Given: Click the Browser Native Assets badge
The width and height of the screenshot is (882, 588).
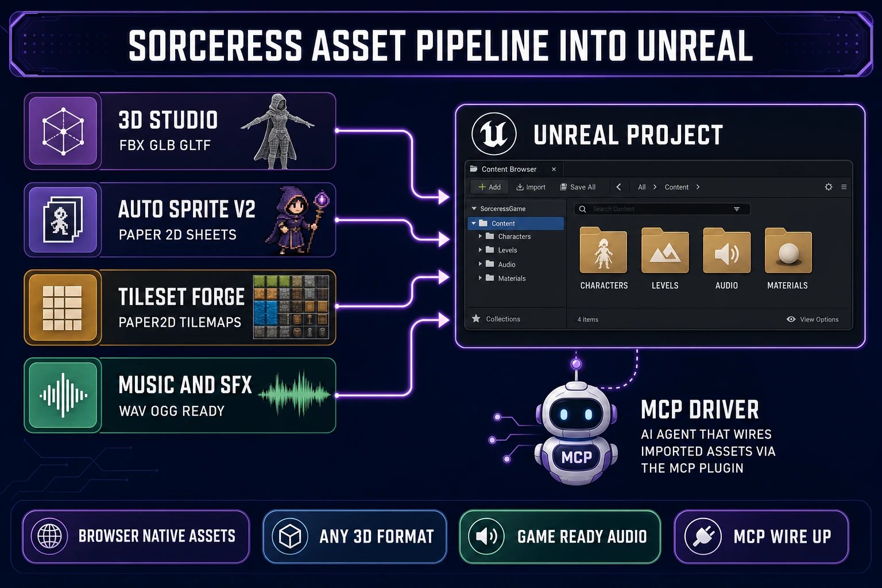Looking at the screenshot, I should click(x=136, y=536).
